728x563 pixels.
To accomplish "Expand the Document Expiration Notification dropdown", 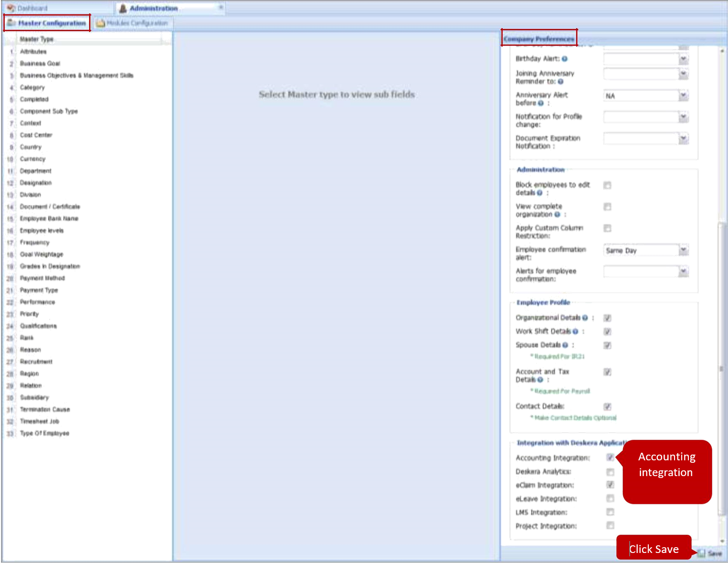I will coord(683,138).
